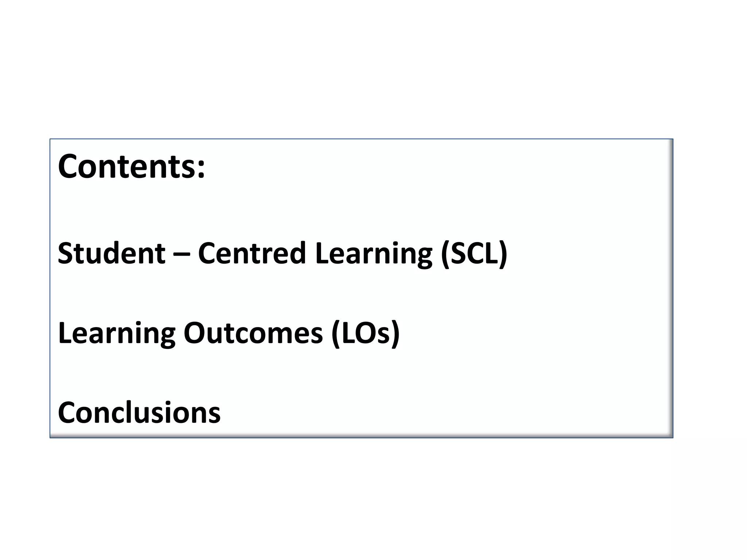Click empty space right of "(LOs)" inside box
Viewport: 747px width, 560px height.
(x=529, y=333)
